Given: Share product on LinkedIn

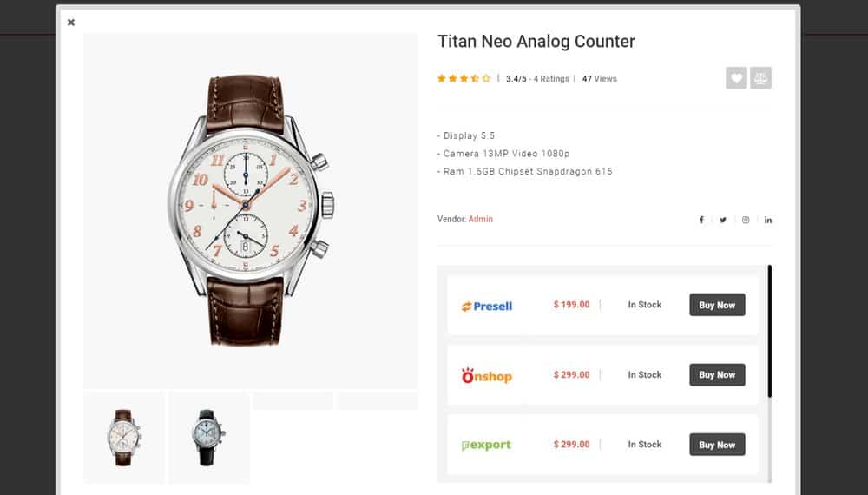Looking at the screenshot, I should point(768,220).
